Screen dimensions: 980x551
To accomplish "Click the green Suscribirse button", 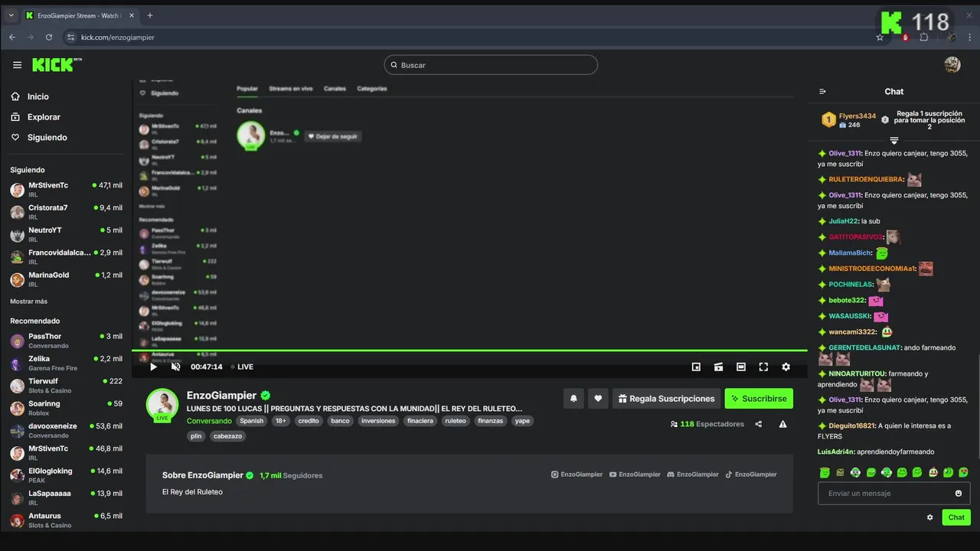I will [x=759, y=398].
